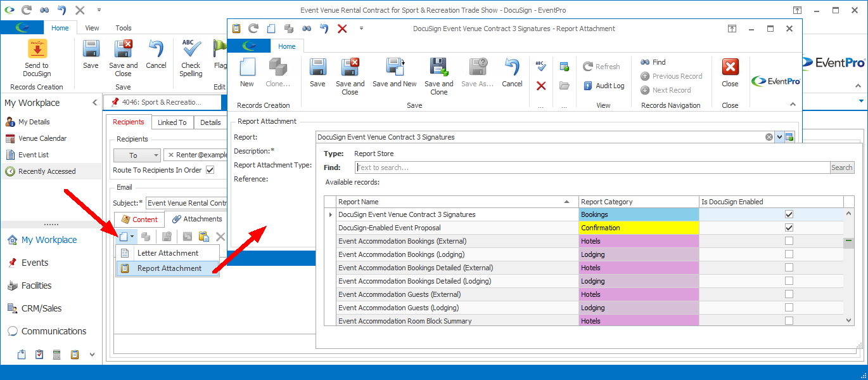Select Letter Attachment menu item

[x=168, y=253]
